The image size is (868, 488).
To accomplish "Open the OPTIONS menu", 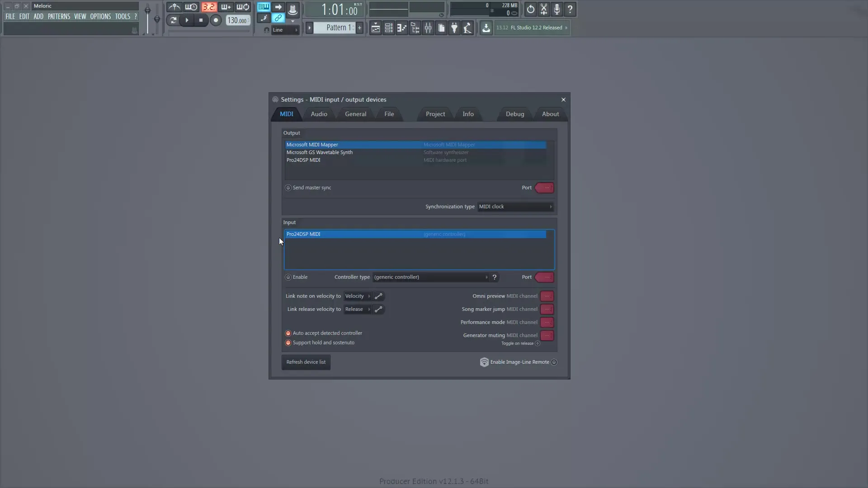I will pos(100,16).
